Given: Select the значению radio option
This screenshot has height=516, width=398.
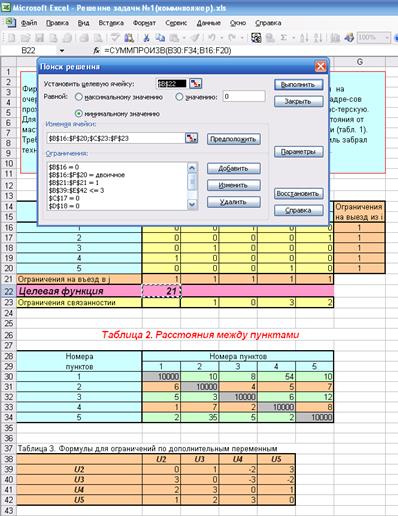Looking at the screenshot, I should [179, 97].
